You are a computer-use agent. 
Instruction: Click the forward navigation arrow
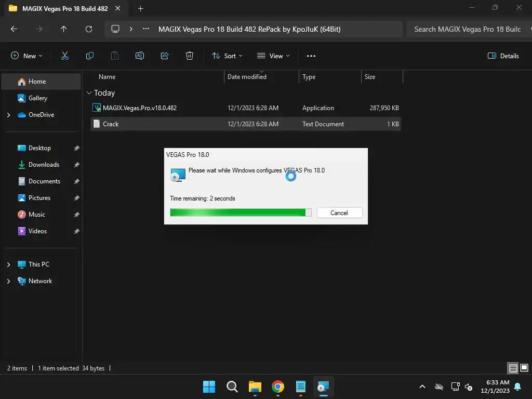pyautogui.click(x=39, y=29)
